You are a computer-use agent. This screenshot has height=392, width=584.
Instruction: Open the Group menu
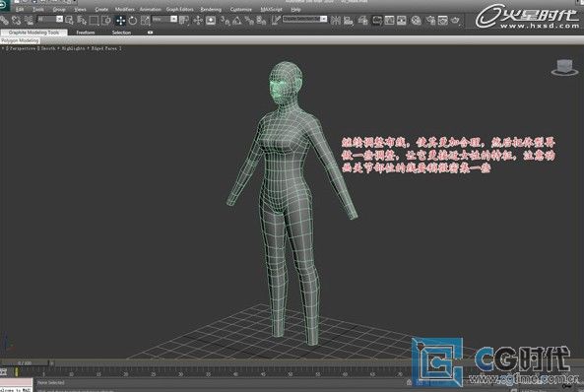coord(59,9)
